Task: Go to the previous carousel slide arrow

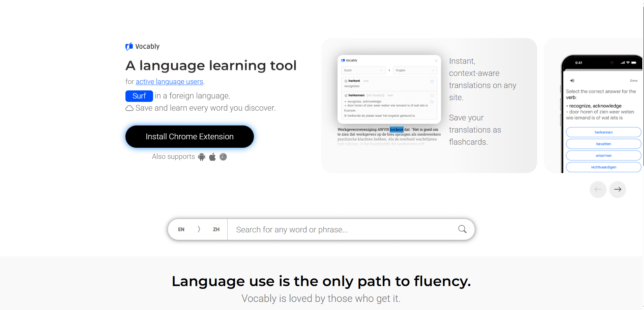Action: click(x=598, y=189)
